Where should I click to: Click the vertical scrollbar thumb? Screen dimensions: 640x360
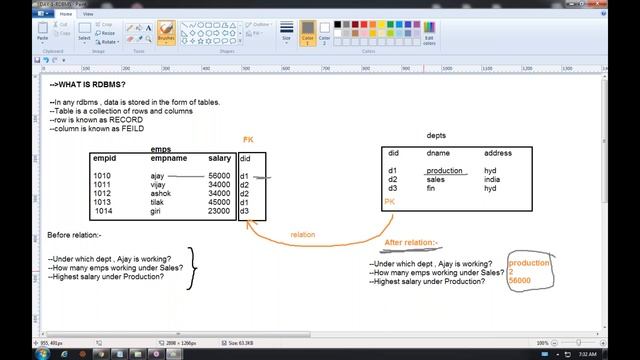604,141
